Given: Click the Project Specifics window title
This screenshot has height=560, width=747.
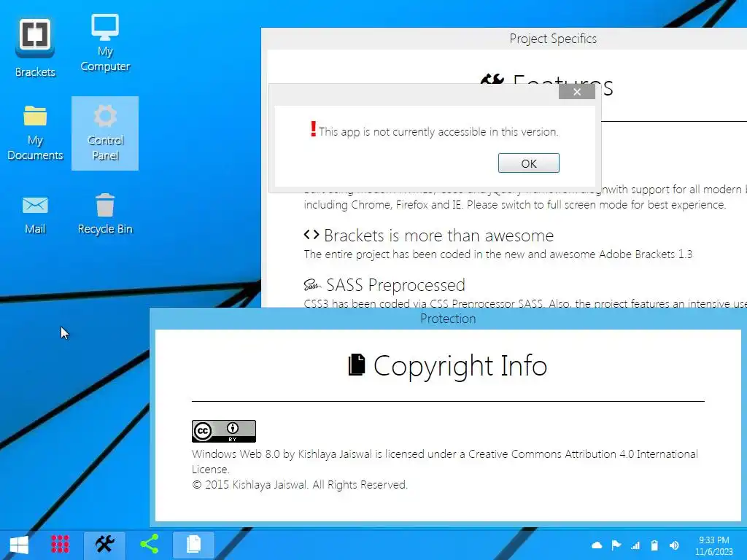Looking at the screenshot, I should (553, 39).
